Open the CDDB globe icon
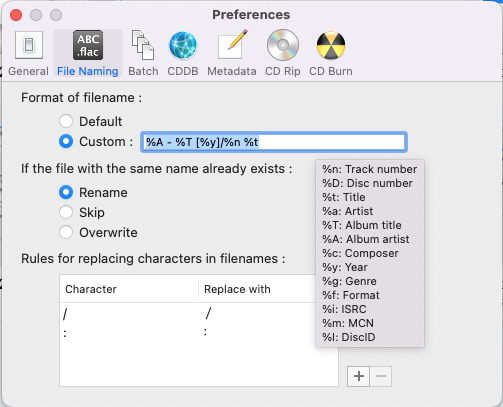 [x=183, y=45]
